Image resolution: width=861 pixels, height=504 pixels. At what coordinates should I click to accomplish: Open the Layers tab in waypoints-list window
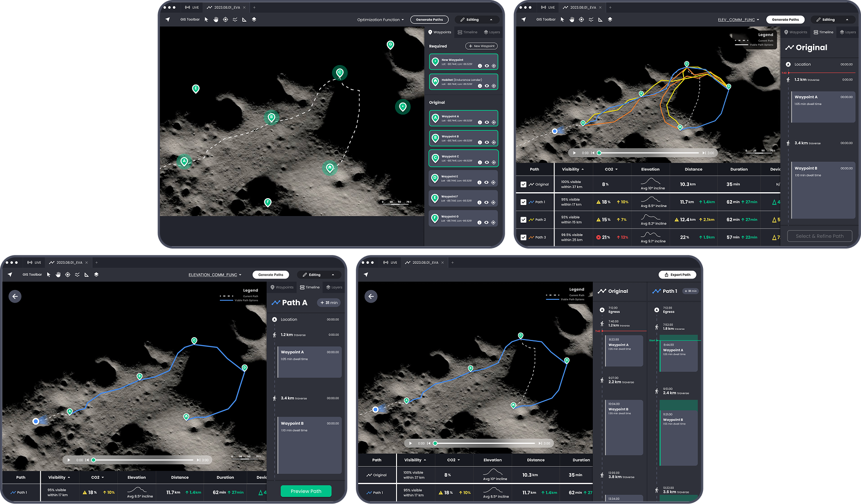(x=492, y=32)
